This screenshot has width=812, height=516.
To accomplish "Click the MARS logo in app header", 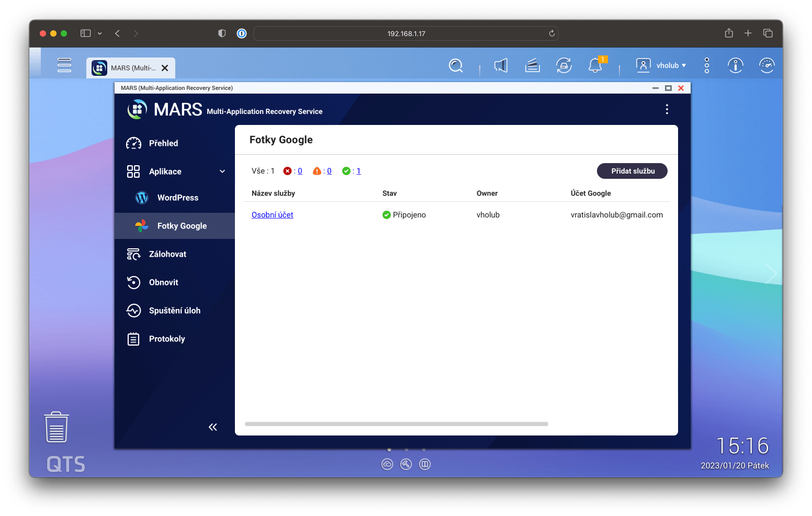I will click(137, 109).
